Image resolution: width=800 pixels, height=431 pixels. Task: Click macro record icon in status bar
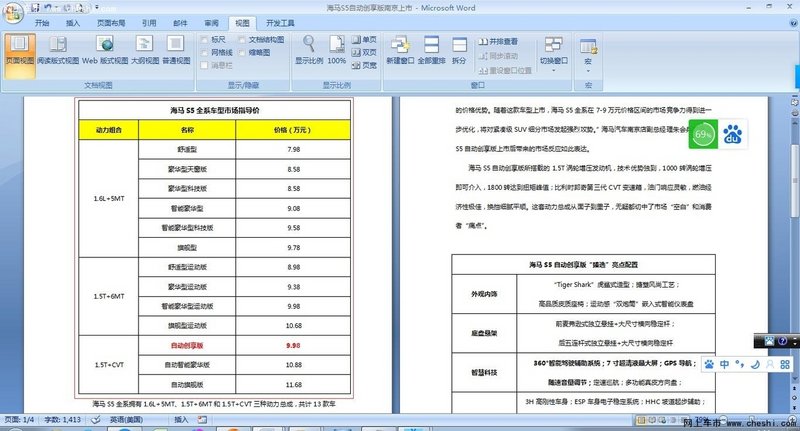coord(203,420)
